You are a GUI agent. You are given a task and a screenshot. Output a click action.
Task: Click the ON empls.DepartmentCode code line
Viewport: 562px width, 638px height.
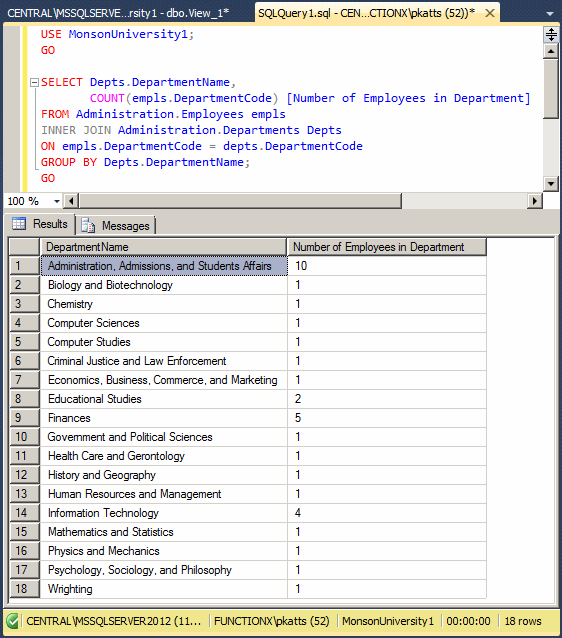tap(201, 146)
